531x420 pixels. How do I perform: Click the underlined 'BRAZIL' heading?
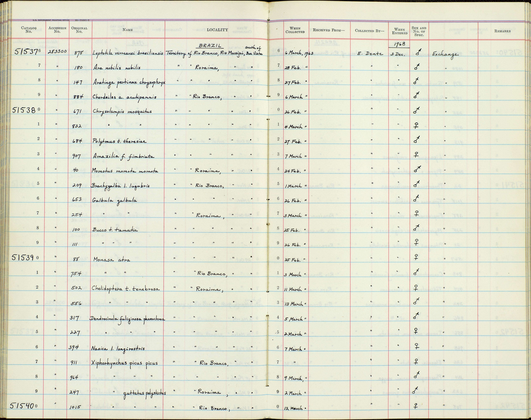click(210, 46)
